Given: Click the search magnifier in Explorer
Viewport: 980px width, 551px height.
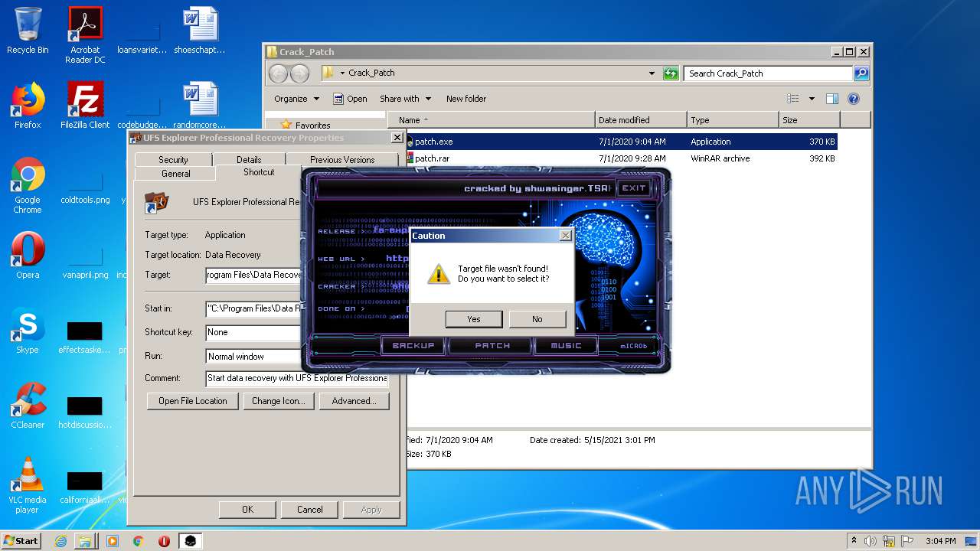Looking at the screenshot, I should pos(861,73).
